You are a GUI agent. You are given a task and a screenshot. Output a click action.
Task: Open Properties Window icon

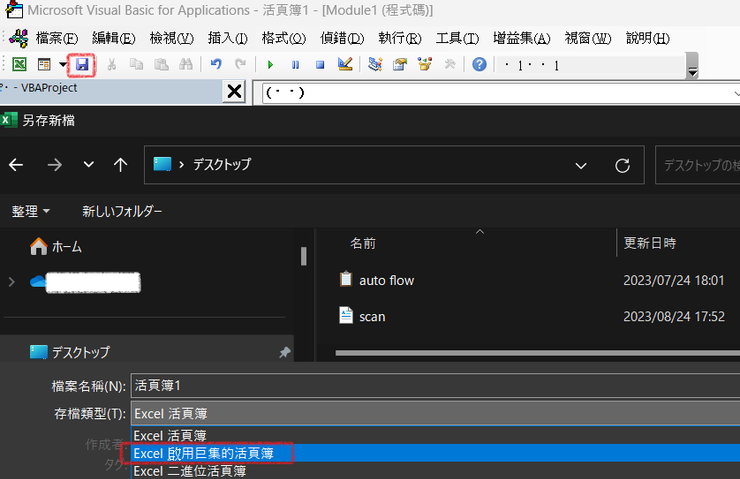[400, 64]
